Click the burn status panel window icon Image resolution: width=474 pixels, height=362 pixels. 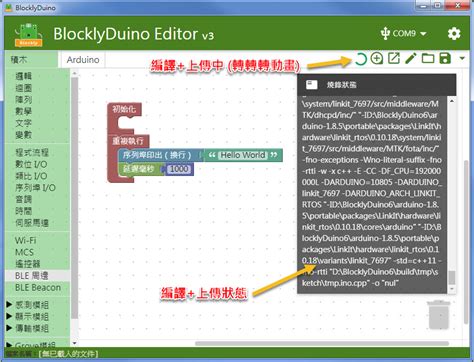[x=312, y=85]
